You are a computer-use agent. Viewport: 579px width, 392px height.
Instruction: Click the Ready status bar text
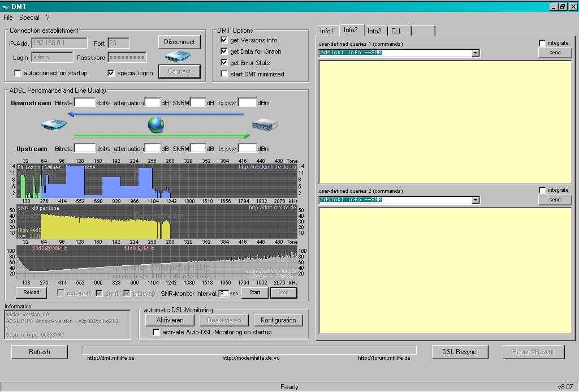click(289, 387)
